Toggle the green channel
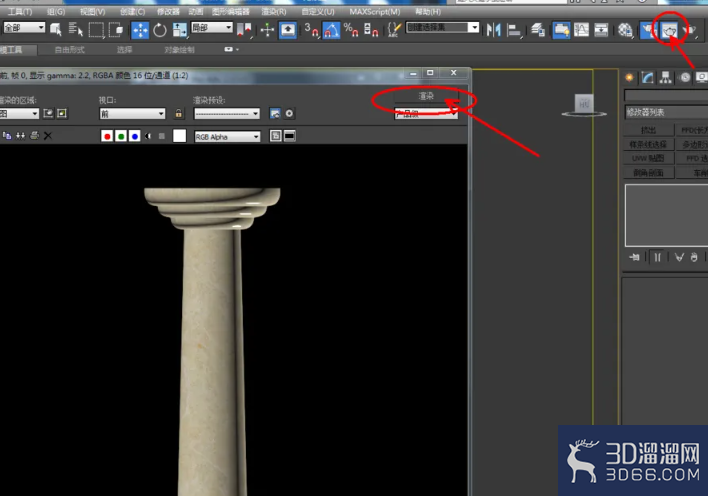The height and width of the screenshot is (496, 708). pyautogui.click(x=121, y=136)
